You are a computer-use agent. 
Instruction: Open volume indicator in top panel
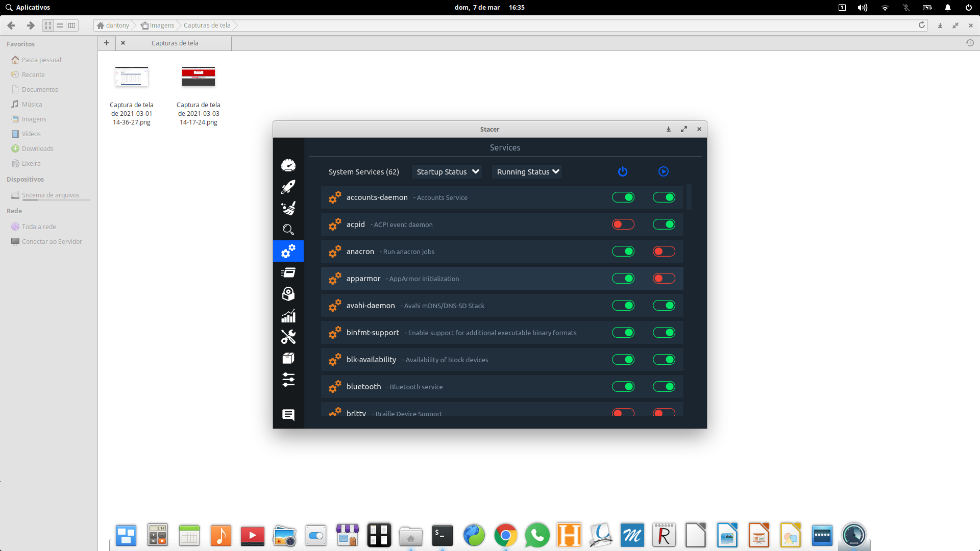pos(863,8)
